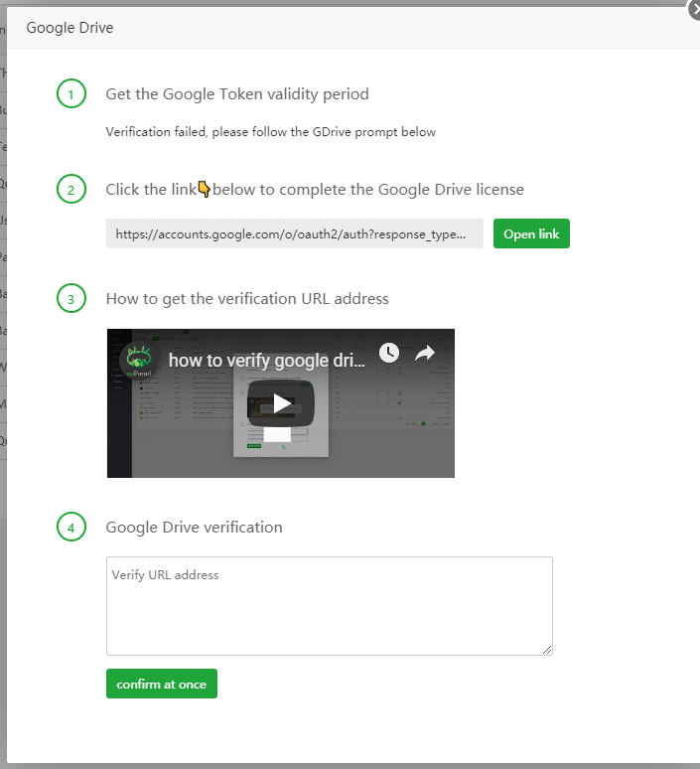700x769 pixels.
Task: Focus the Verify URL address text area
Action: pyautogui.click(x=330, y=606)
